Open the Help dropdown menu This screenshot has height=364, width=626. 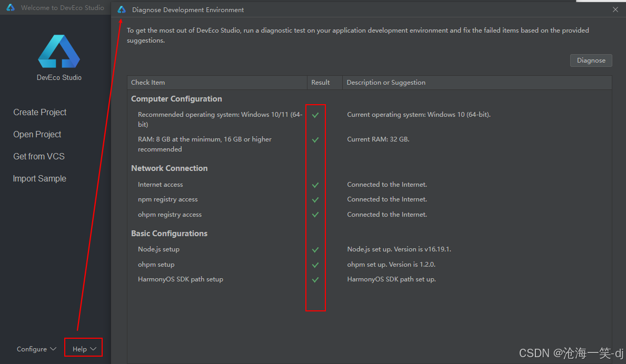tap(84, 349)
